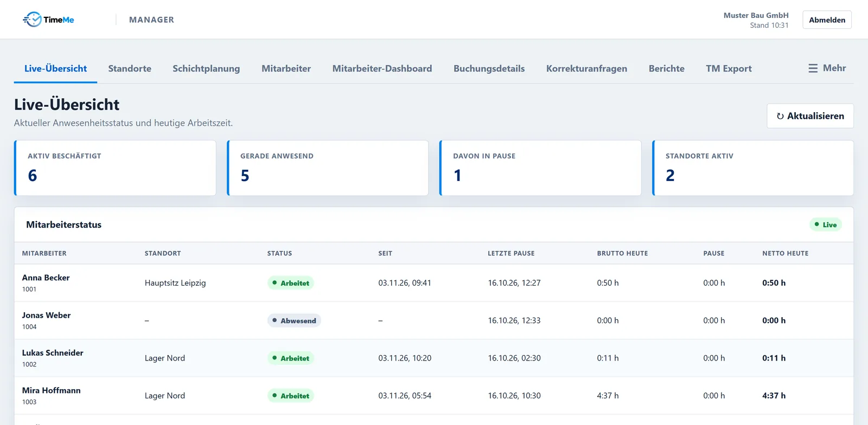Screen dimensions: 868x425
Task: Click the Mitarbeiter column header
Action: (44, 253)
